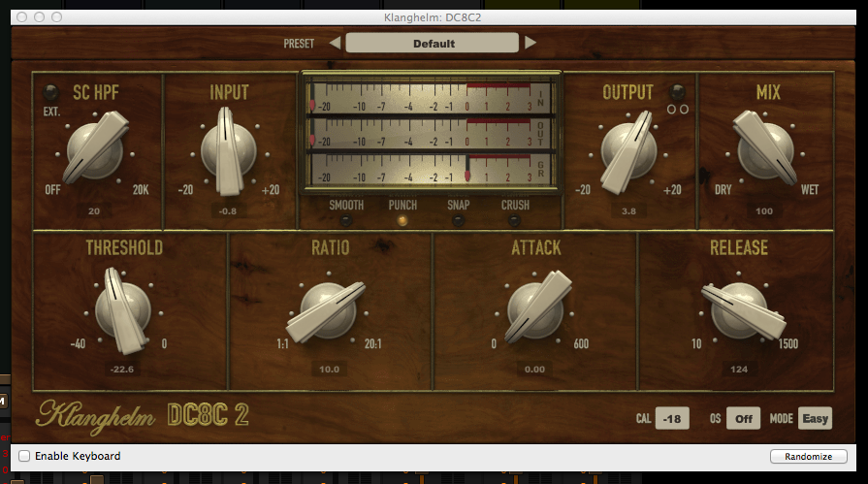Select the PUNCH compression mode
The width and height of the screenshot is (868, 484).
pos(402,220)
